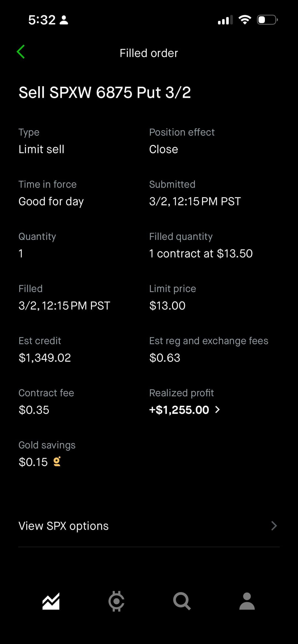The image size is (298, 644).
Task: Open the View SPX options link
Action: tap(64, 526)
